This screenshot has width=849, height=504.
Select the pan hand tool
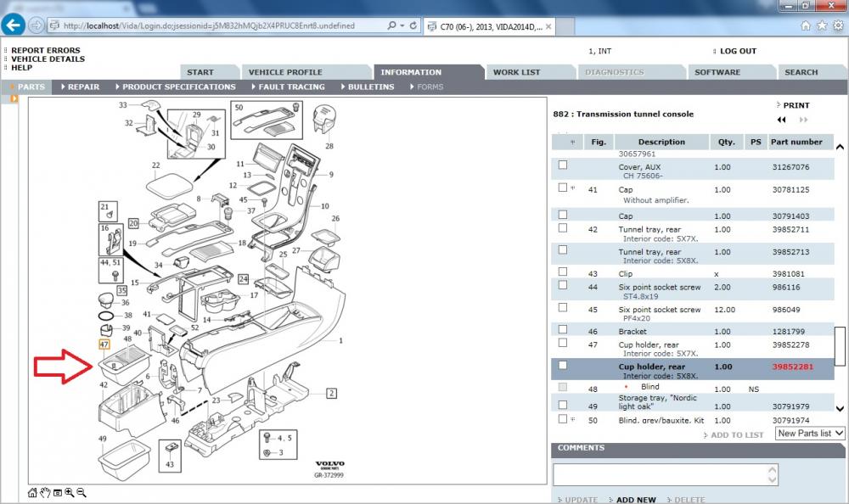click(44, 493)
